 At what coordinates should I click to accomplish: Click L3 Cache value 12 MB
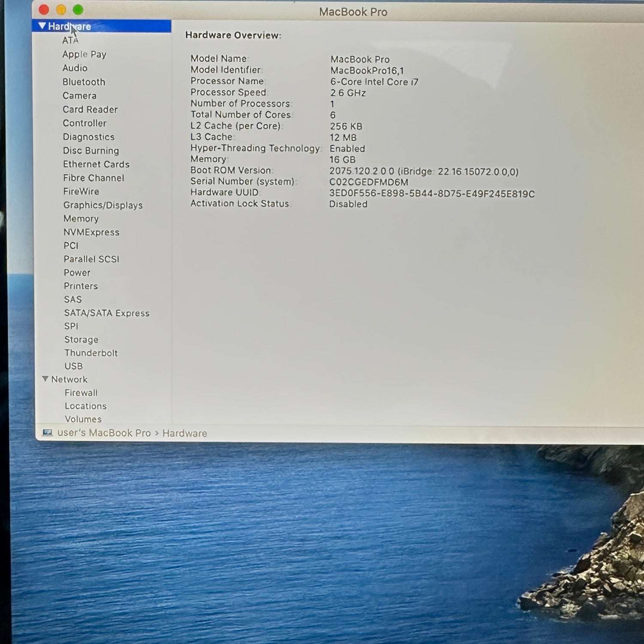pos(343,137)
